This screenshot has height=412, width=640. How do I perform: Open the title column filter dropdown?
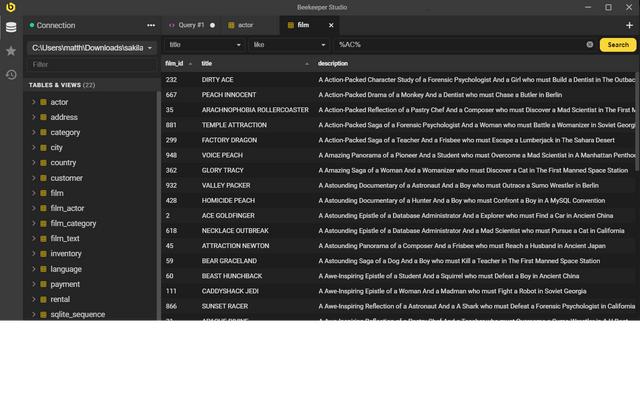tap(205, 45)
